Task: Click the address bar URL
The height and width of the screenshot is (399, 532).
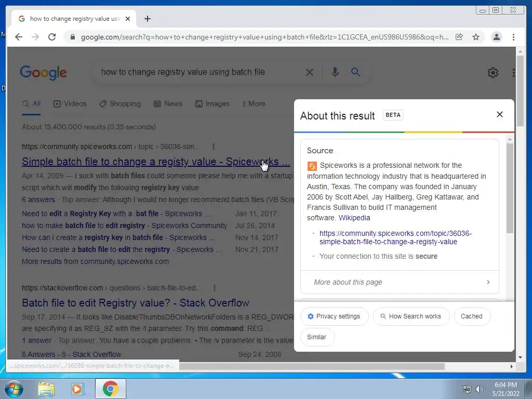Action: pyautogui.click(x=264, y=37)
